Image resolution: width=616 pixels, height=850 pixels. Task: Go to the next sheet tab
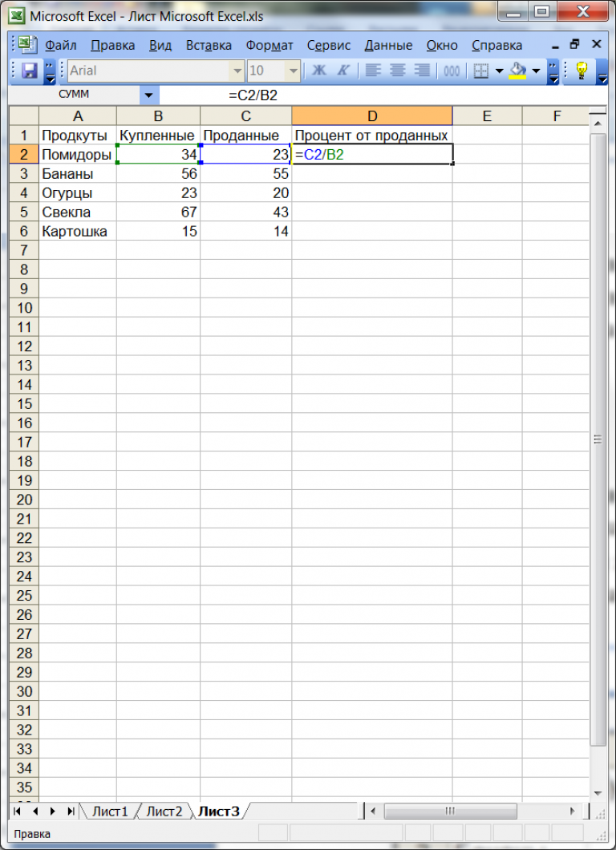pos(53,812)
